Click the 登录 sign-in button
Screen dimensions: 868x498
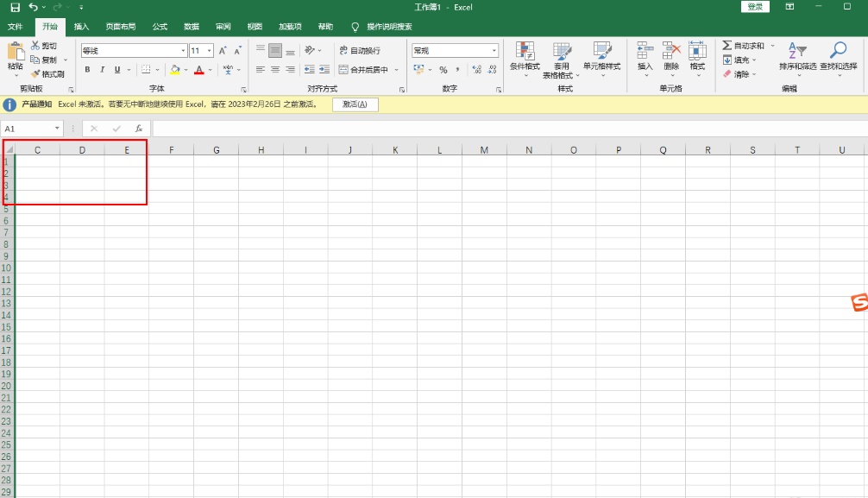(x=755, y=7)
